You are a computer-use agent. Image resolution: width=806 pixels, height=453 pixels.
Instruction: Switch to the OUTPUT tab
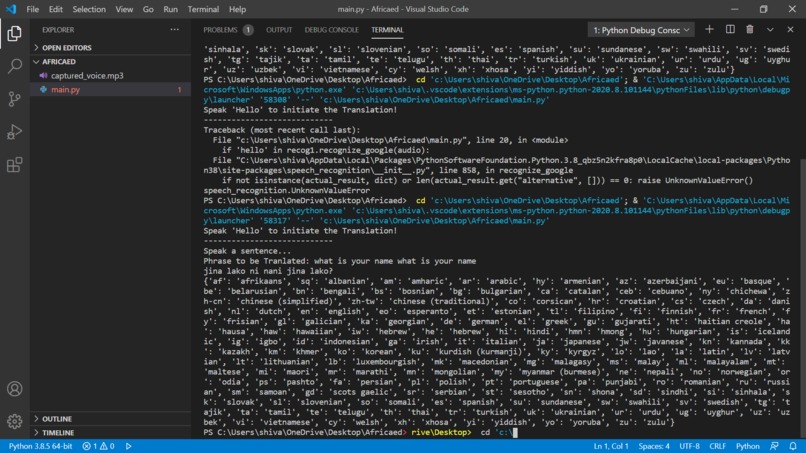click(279, 30)
